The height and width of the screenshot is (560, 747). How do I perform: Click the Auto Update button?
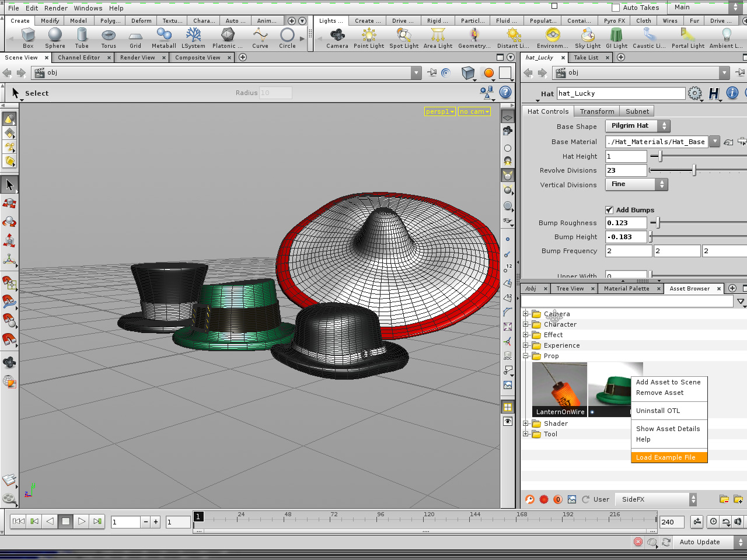(x=700, y=542)
